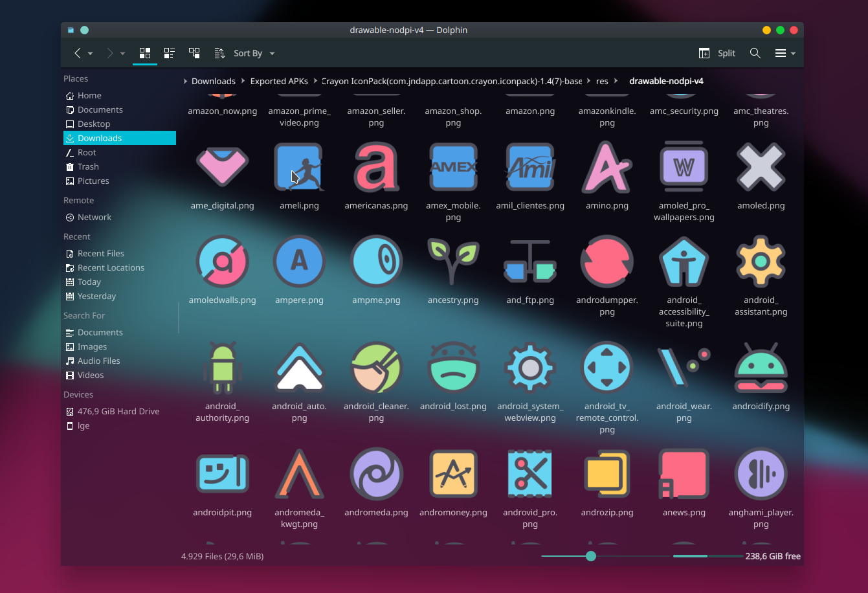Select Home in Places
This screenshot has height=593, width=868.
[120, 95]
